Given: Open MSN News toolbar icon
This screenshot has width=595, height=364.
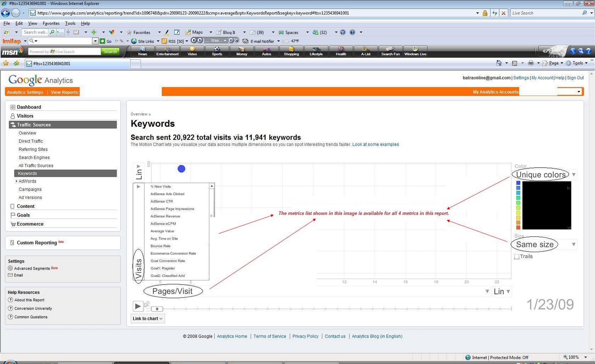Looking at the screenshot, I should coord(143,51).
